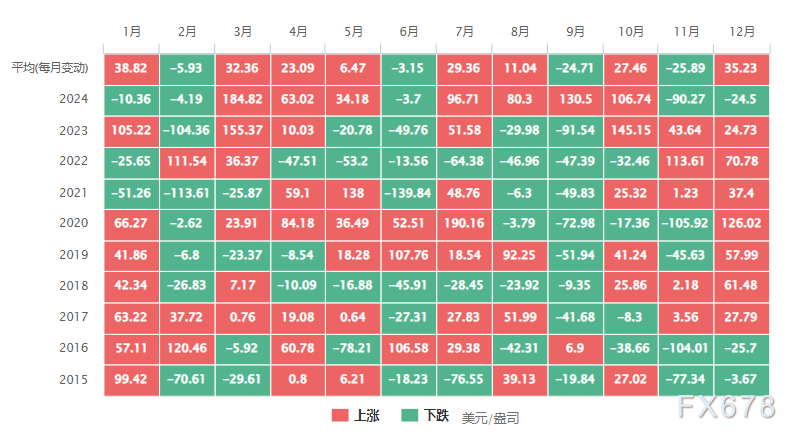
Task: Click the green 下跌 legend swatch
Action: (x=410, y=415)
